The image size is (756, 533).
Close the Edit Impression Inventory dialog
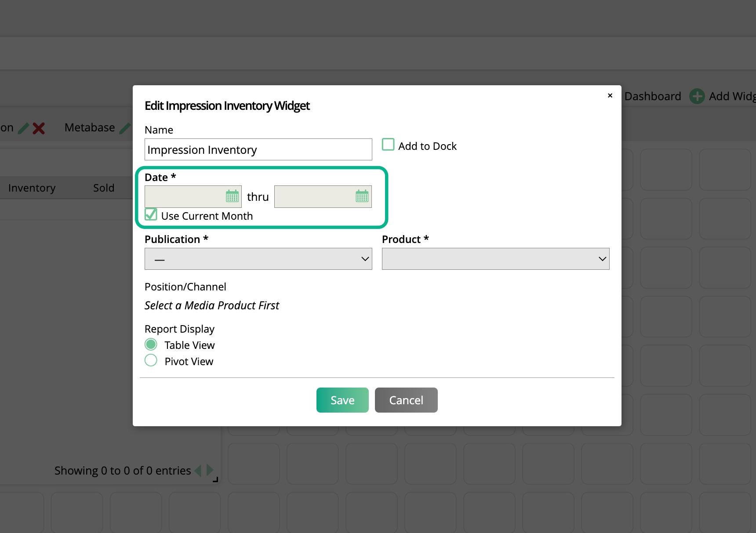[610, 95]
